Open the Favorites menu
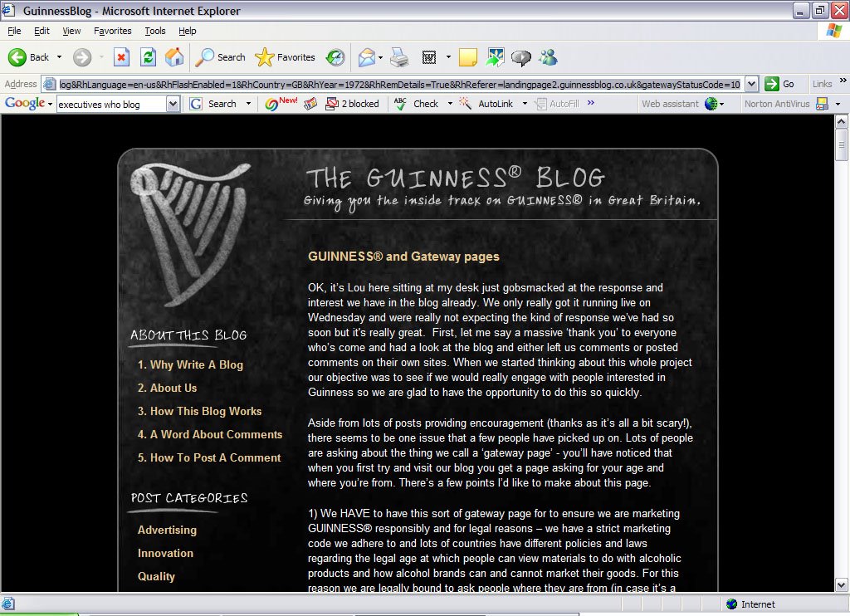Viewport: 850px width, 616px height. point(113,31)
